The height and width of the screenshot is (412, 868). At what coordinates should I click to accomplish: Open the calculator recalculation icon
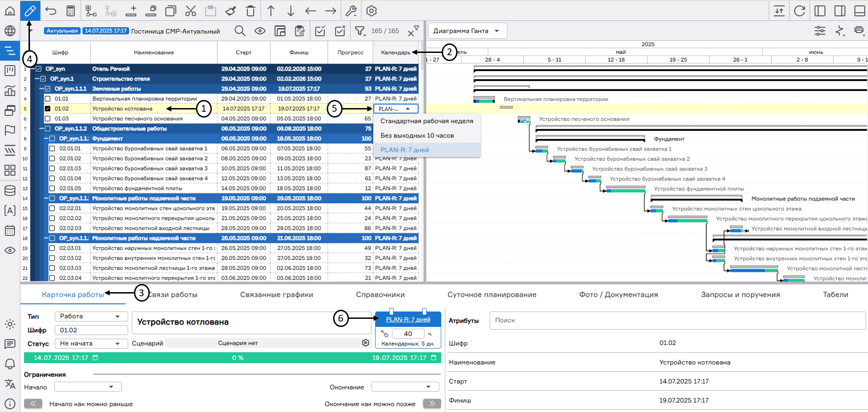(71, 11)
